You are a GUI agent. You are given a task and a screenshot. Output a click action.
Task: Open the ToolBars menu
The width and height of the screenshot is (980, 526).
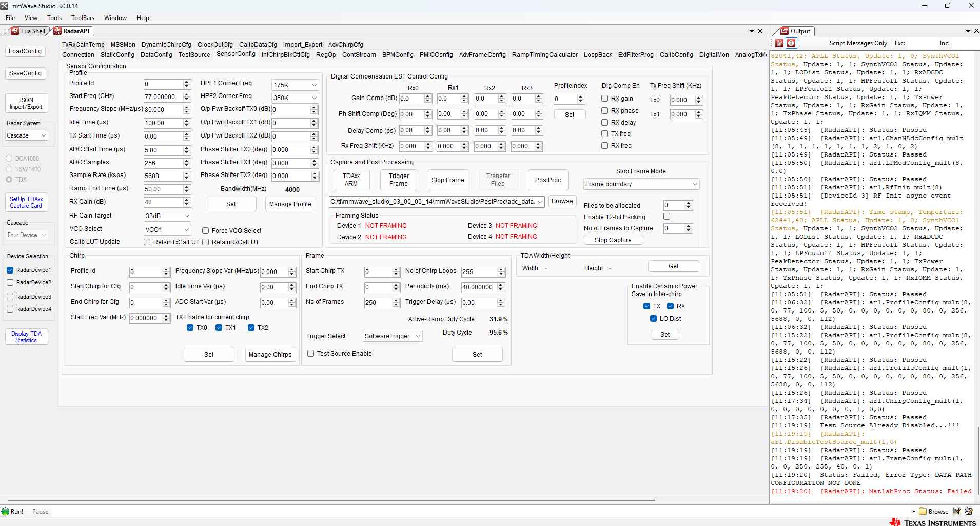tap(83, 18)
